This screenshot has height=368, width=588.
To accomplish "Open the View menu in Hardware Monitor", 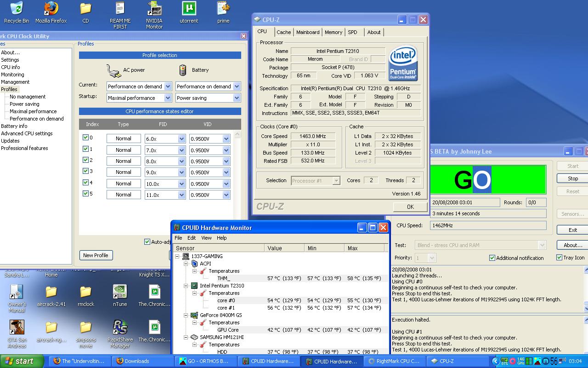I will [x=206, y=238].
